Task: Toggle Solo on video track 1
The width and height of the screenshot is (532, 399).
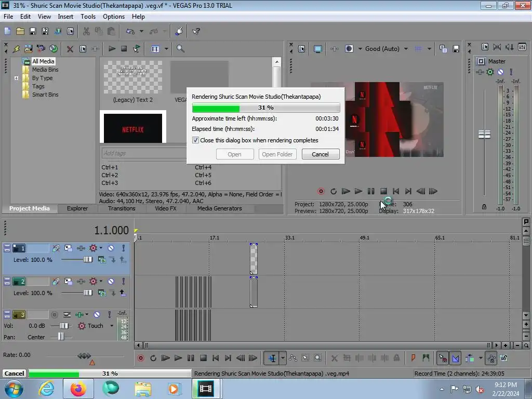Action: [x=124, y=248]
